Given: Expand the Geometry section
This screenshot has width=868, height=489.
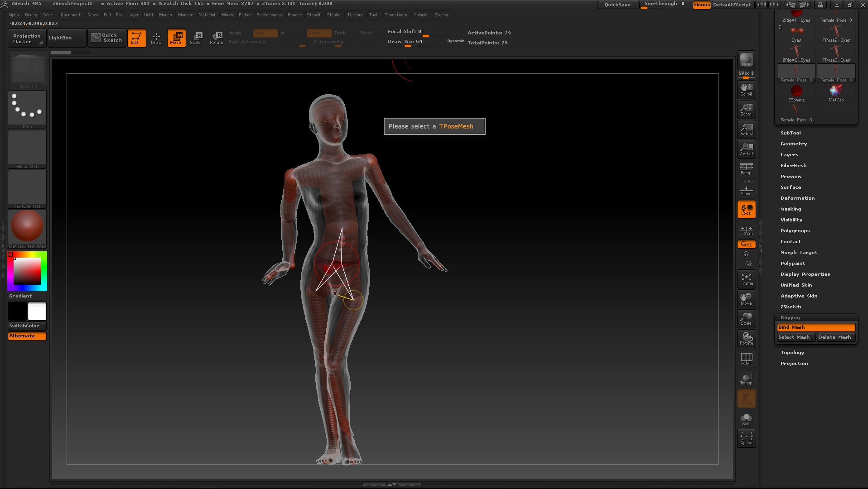Looking at the screenshot, I should pos(794,144).
